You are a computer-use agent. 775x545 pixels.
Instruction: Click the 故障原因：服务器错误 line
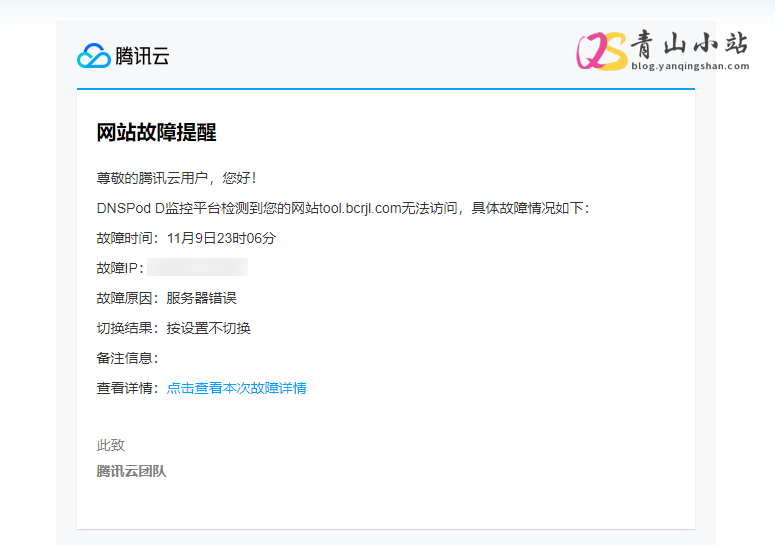(167, 298)
